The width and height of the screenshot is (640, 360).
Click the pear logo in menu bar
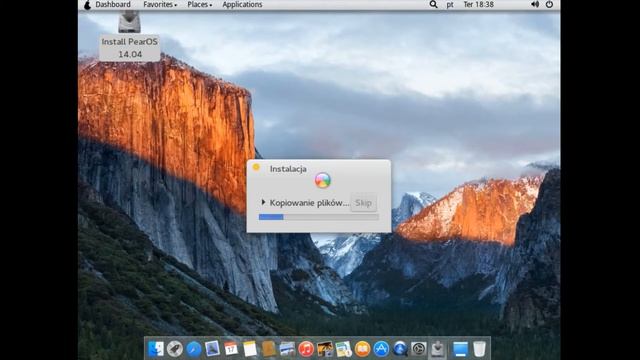coord(87,4)
